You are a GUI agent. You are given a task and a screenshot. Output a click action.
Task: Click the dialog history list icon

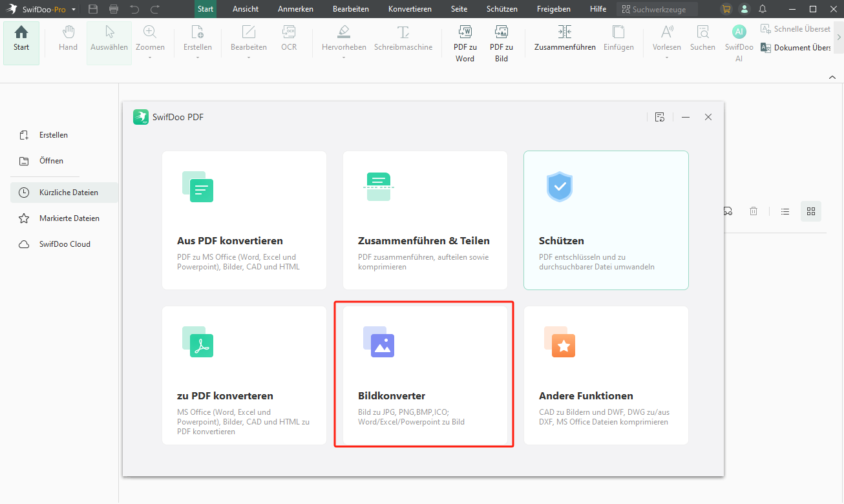click(x=659, y=117)
